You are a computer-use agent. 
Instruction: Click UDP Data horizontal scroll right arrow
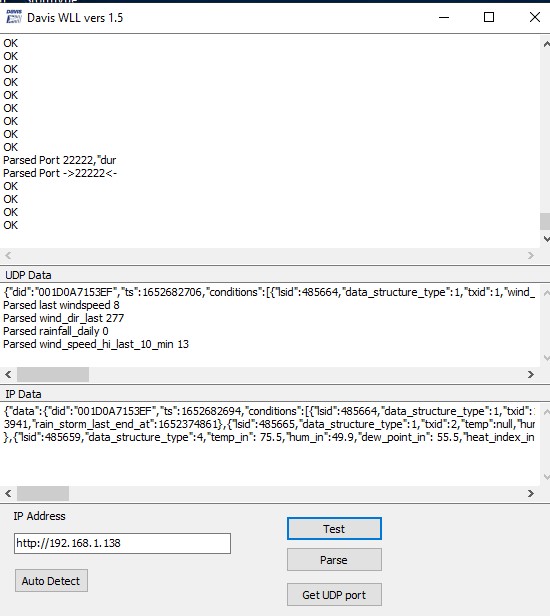[x=531, y=374]
